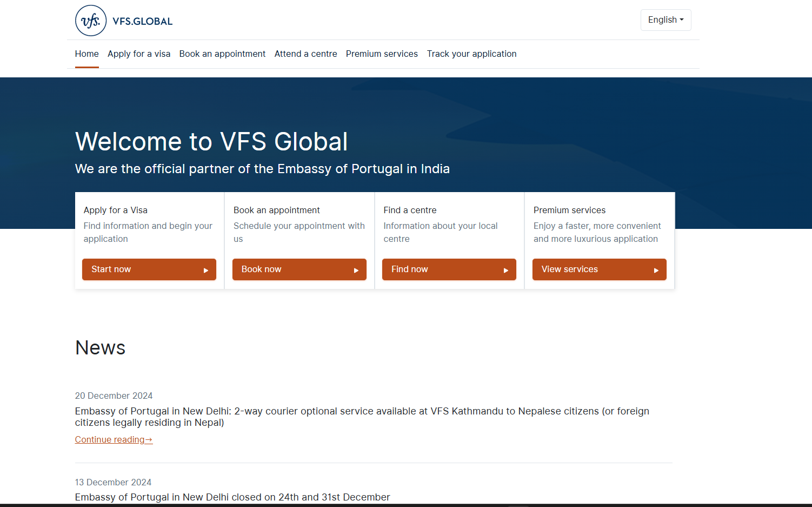Select Home in the navigation menu
This screenshot has height=507, width=812.
86,54
